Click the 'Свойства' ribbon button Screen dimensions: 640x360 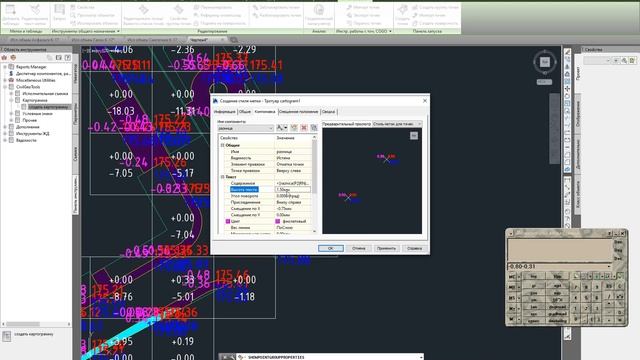82,7
